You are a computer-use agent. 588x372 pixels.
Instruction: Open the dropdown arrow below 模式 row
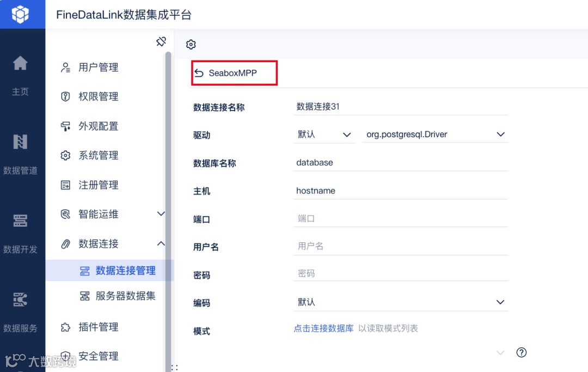click(500, 352)
